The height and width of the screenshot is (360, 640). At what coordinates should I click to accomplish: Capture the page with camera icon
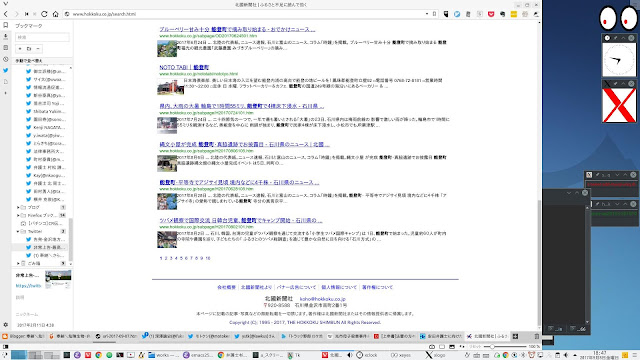click(432, 347)
